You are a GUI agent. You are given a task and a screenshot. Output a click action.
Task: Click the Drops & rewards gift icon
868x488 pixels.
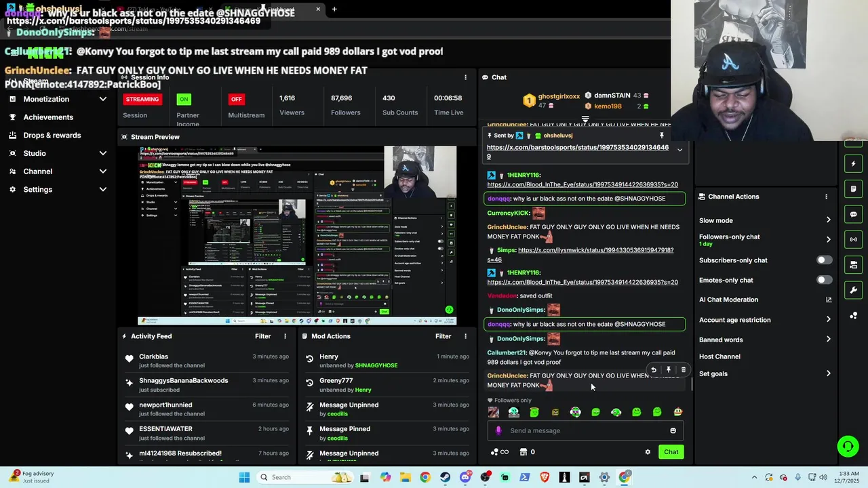click(12, 135)
